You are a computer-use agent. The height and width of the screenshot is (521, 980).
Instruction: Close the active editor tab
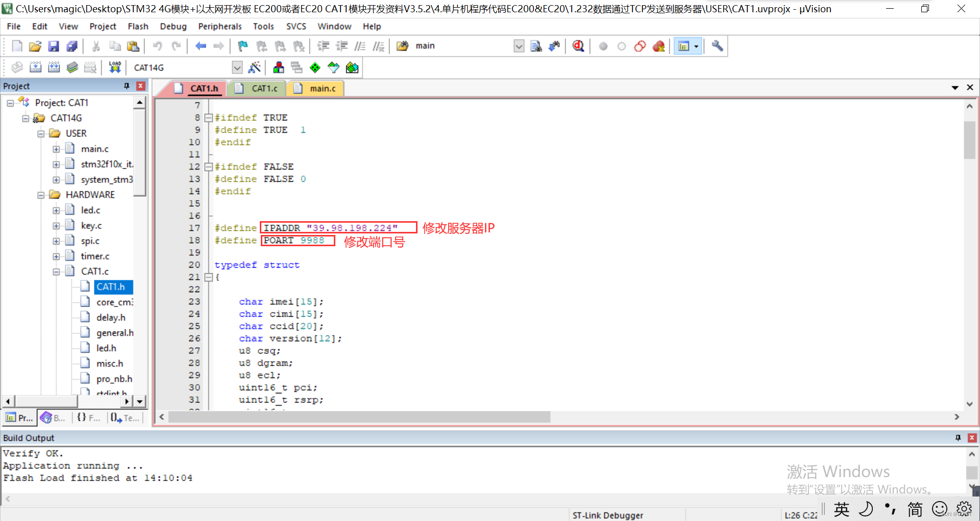point(970,87)
